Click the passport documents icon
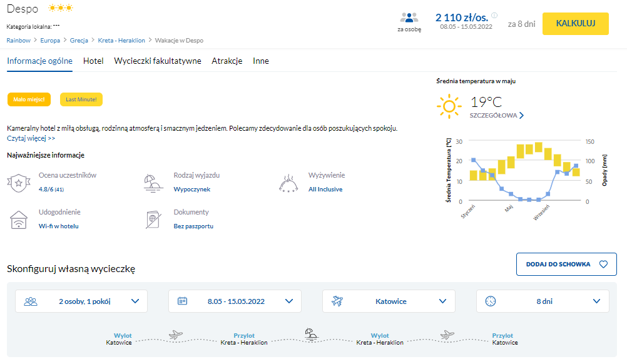The height and width of the screenshot is (364, 627). (153, 220)
